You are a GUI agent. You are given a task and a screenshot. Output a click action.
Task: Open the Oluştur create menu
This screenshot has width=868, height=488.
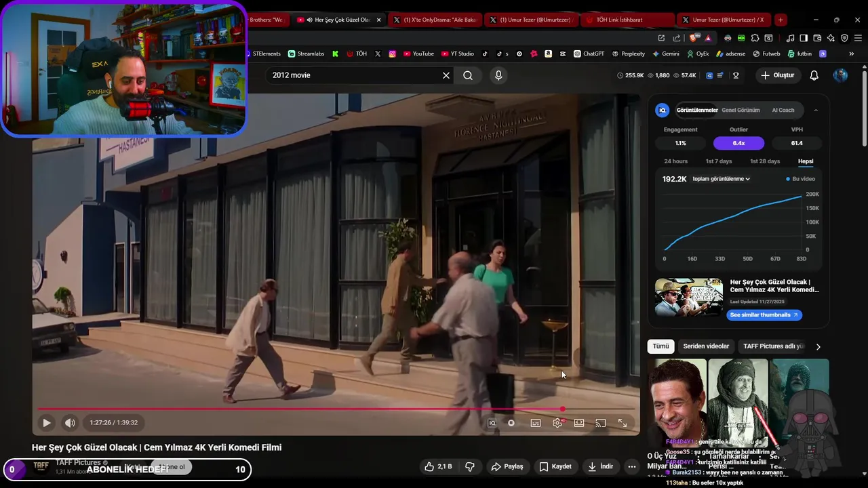click(777, 75)
